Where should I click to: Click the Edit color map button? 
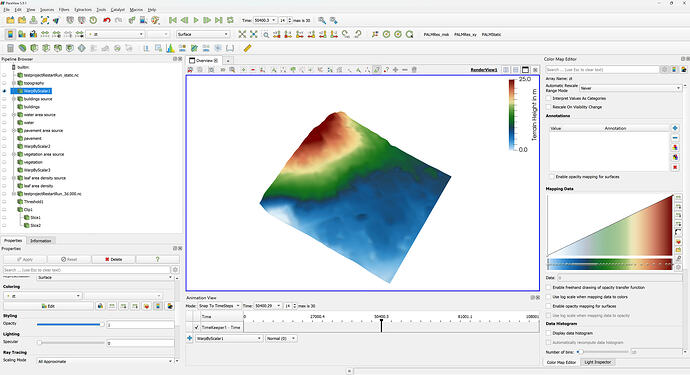[48, 306]
